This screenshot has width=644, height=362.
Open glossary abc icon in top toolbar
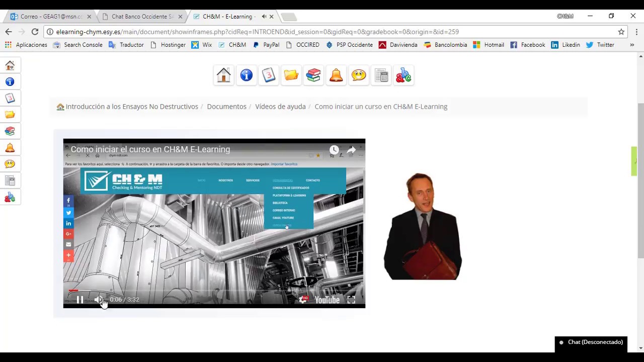tap(404, 75)
